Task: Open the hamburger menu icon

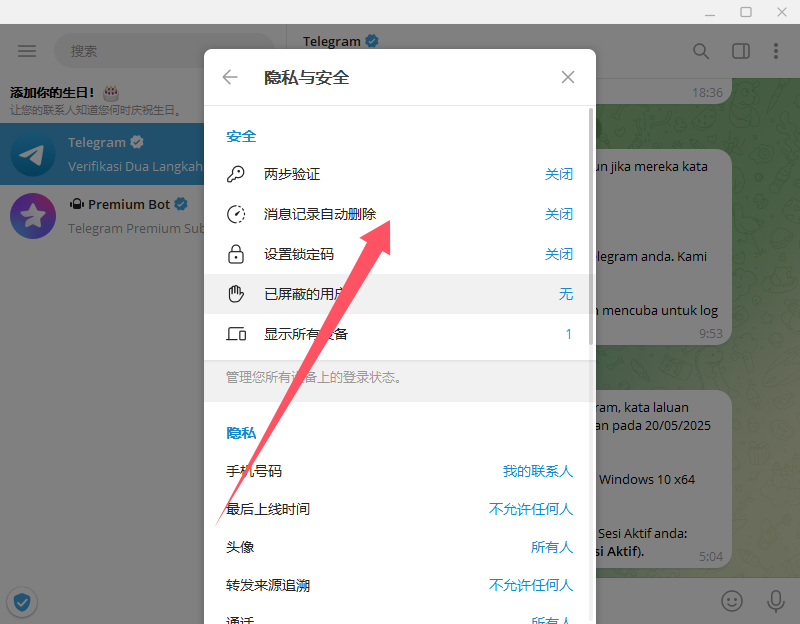Action: click(27, 51)
